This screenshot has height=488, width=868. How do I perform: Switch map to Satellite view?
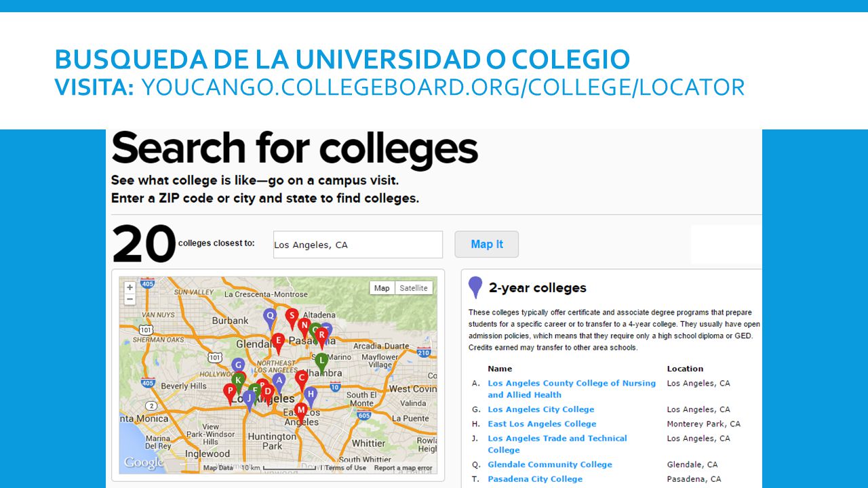click(414, 288)
